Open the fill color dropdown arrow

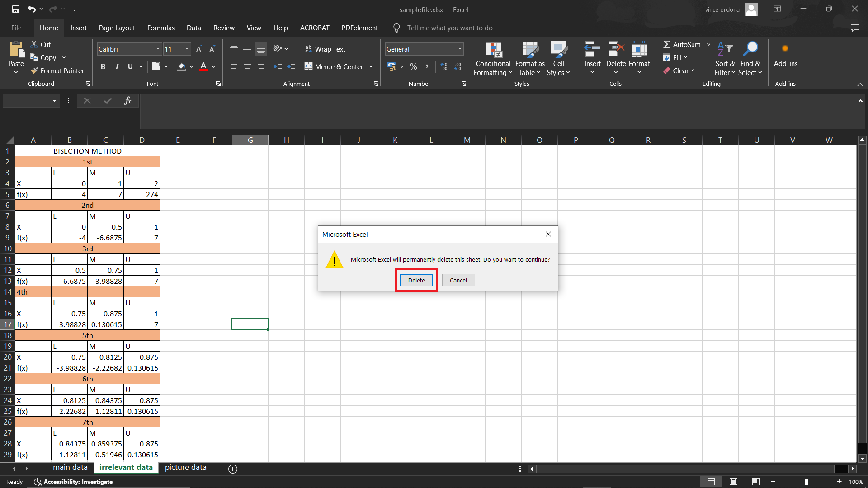pos(191,66)
